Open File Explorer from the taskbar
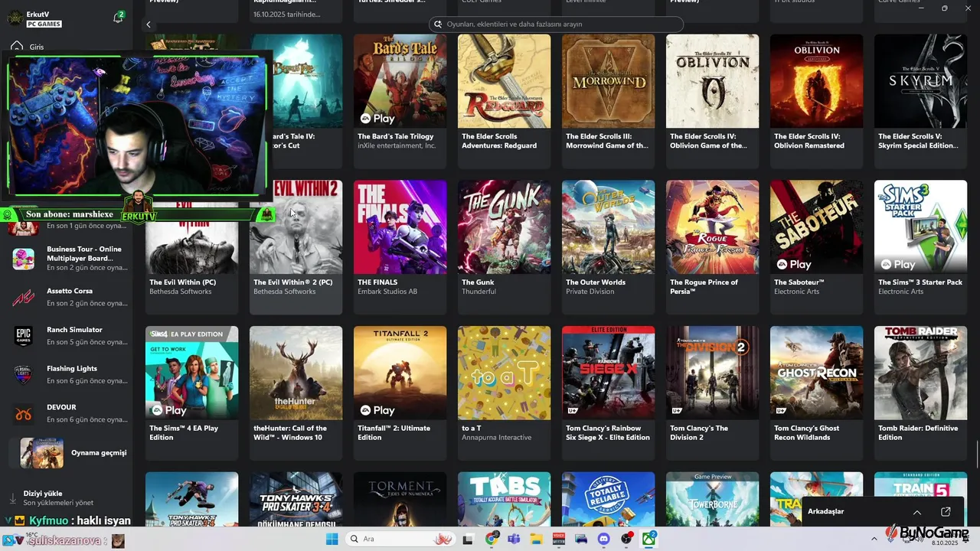This screenshot has width=980, height=551. (x=537, y=540)
